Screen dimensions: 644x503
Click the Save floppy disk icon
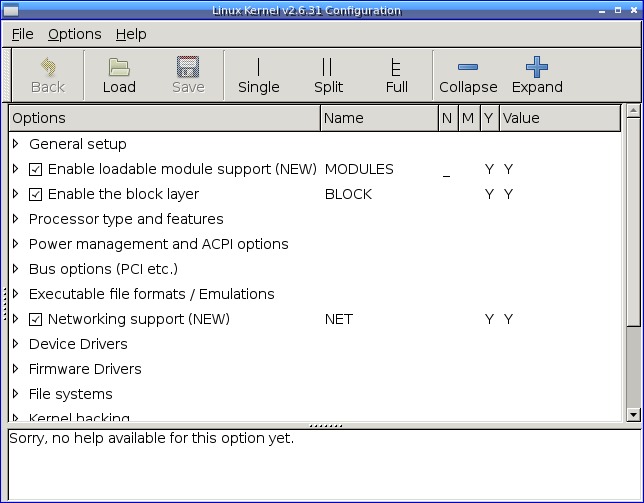[188, 67]
